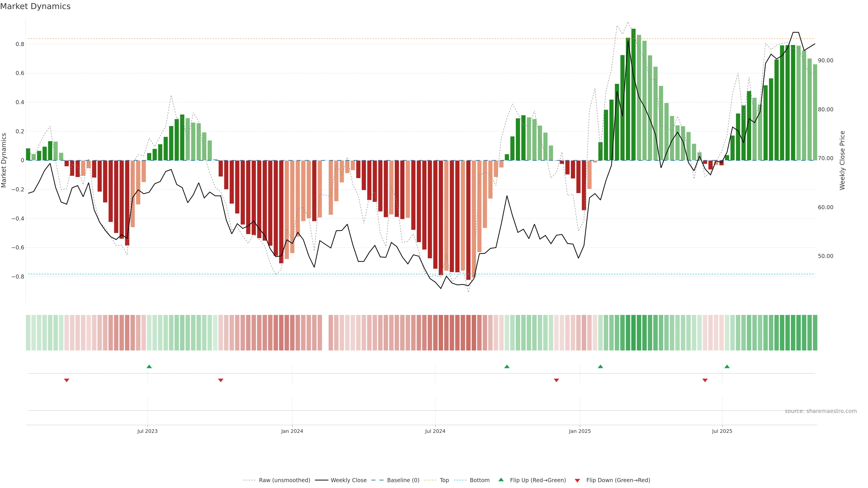Image resolution: width=868 pixels, height=488 pixels.
Task: Click the flip-up triangle between Jul 2024 and Jan 2025
Action: pyautogui.click(x=507, y=366)
